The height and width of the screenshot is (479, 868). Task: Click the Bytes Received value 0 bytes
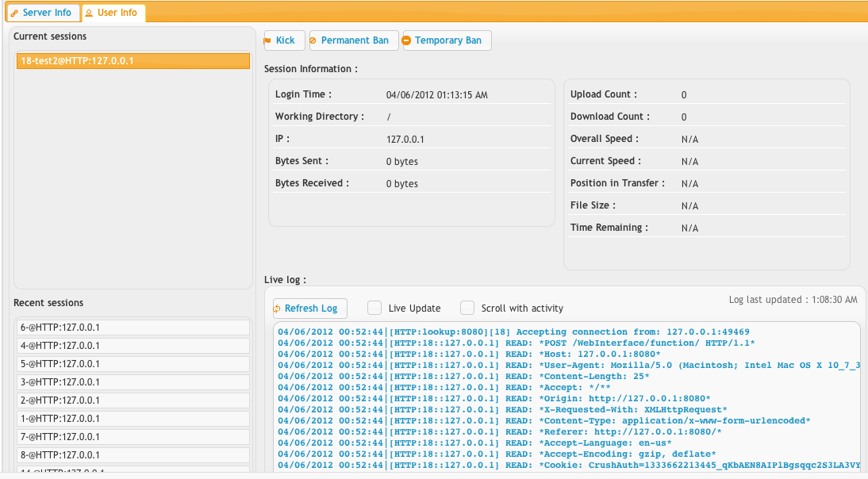pyautogui.click(x=402, y=184)
